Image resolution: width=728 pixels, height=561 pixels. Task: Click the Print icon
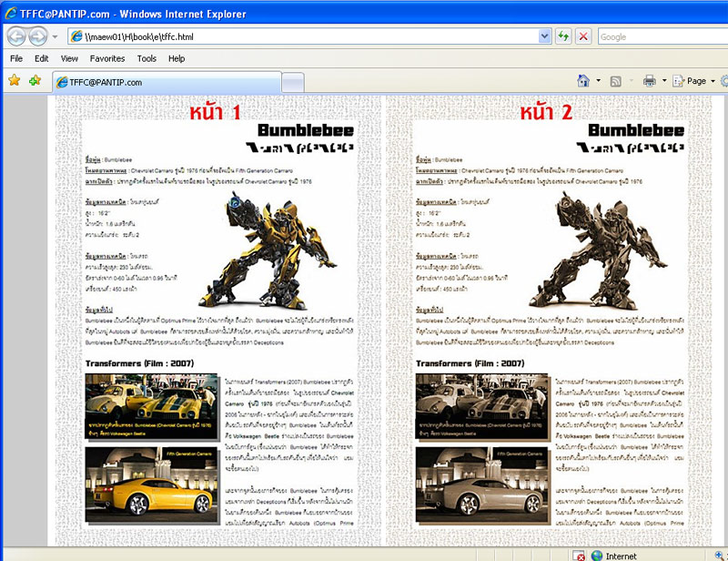[x=650, y=81]
